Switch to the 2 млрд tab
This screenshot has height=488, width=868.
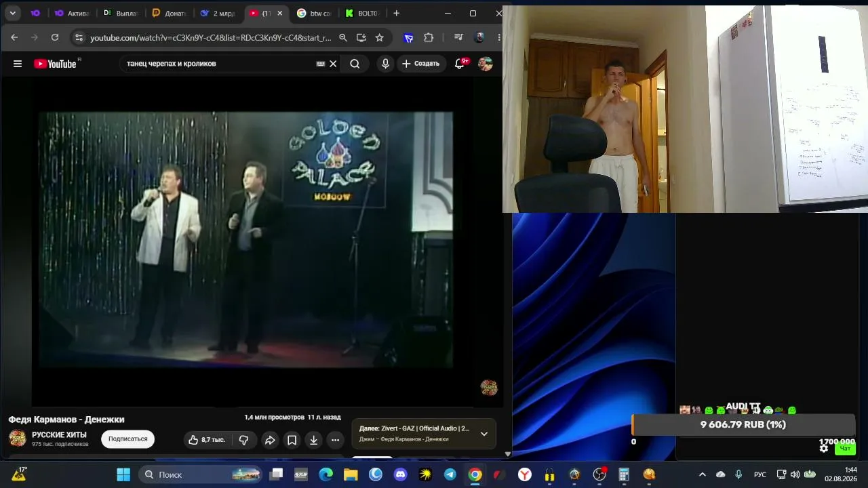tap(217, 14)
